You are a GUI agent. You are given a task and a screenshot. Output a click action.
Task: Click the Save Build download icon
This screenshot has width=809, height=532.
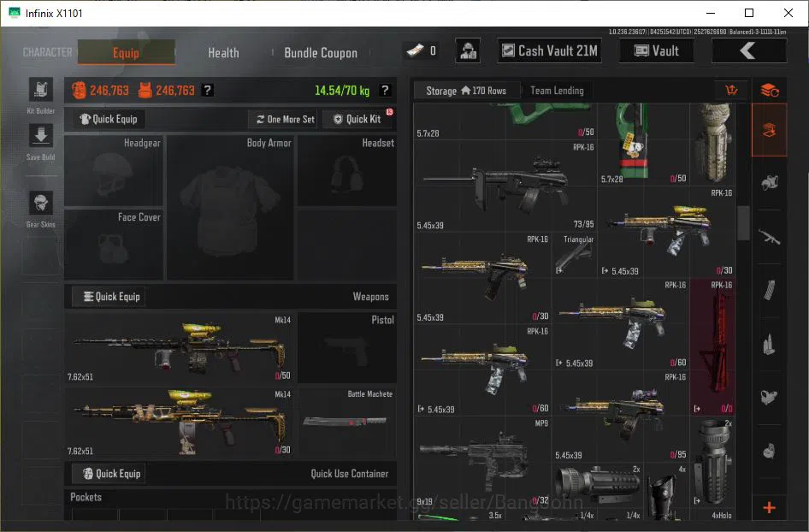pos(41,136)
